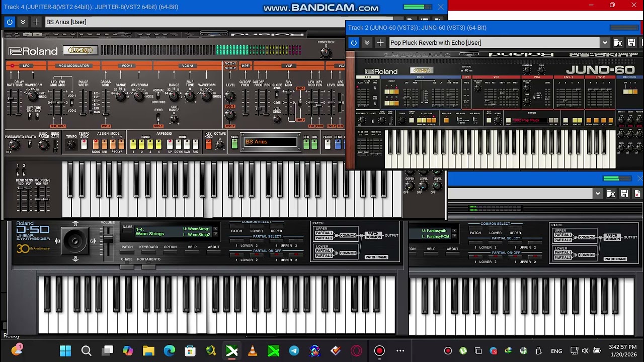
Task: Click JUPITER-8 patch DEC button
Action: pyautogui.click(x=306, y=144)
